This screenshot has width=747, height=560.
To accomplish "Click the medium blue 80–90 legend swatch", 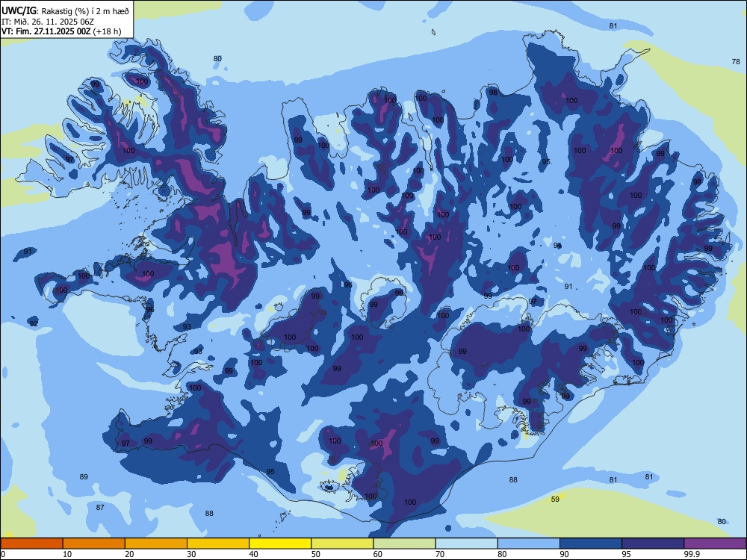I will point(529,544).
